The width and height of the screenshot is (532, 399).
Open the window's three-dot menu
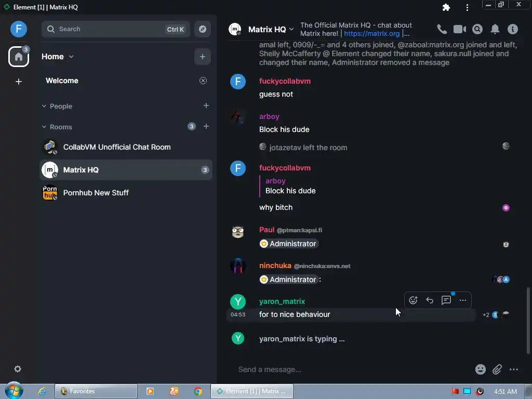click(x=467, y=7)
